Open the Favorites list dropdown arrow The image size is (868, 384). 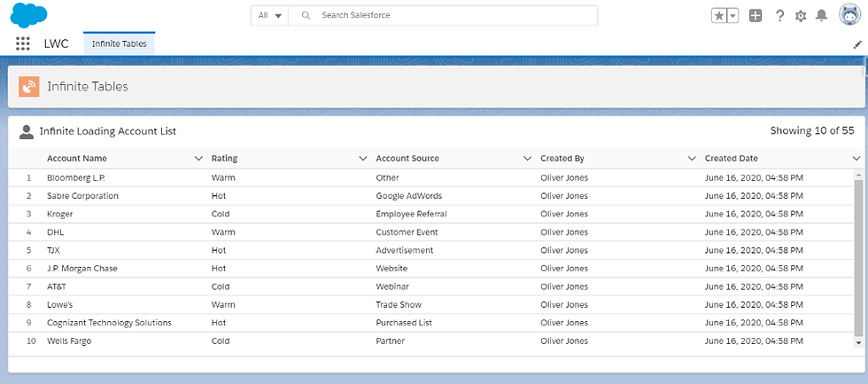coord(733,16)
